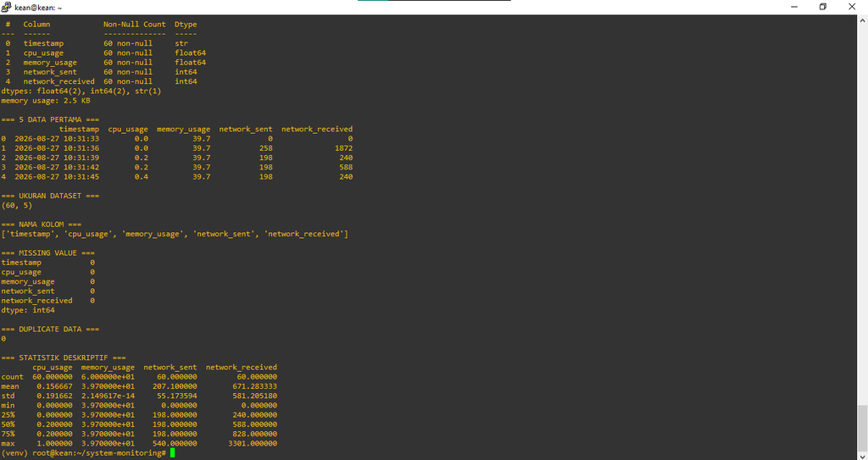Click the '25%' row label
Screen dimensions: 868x460
[8, 415]
